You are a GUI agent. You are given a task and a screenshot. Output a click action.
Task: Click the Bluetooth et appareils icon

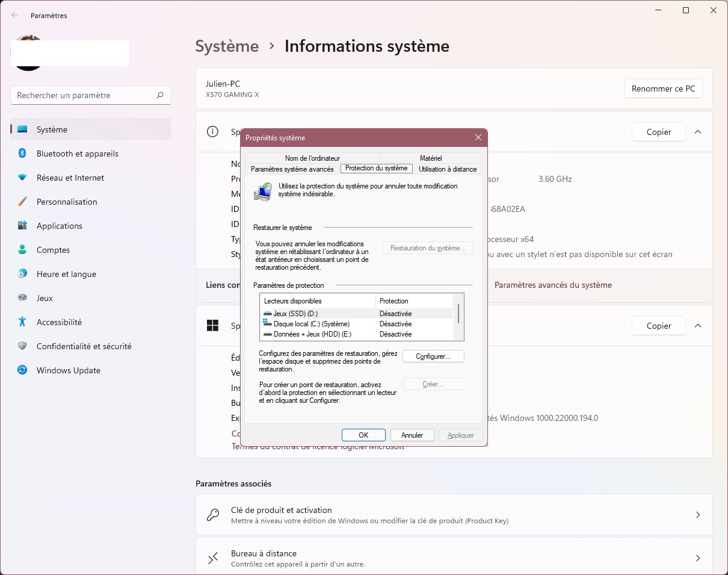pyautogui.click(x=22, y=154)
